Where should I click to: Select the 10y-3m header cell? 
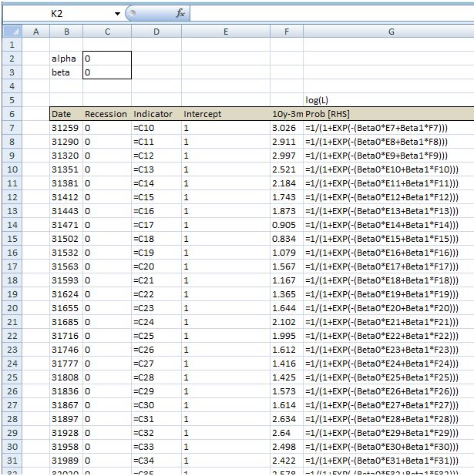coord(287,114)
